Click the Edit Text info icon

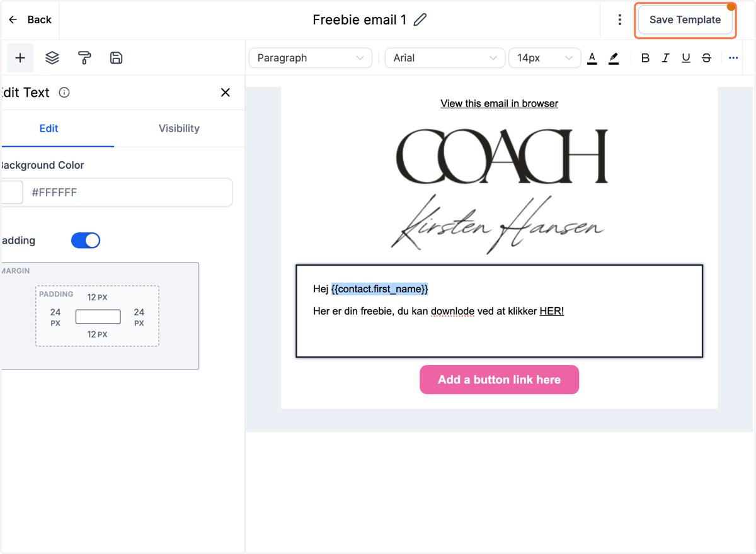pos(64,93)
